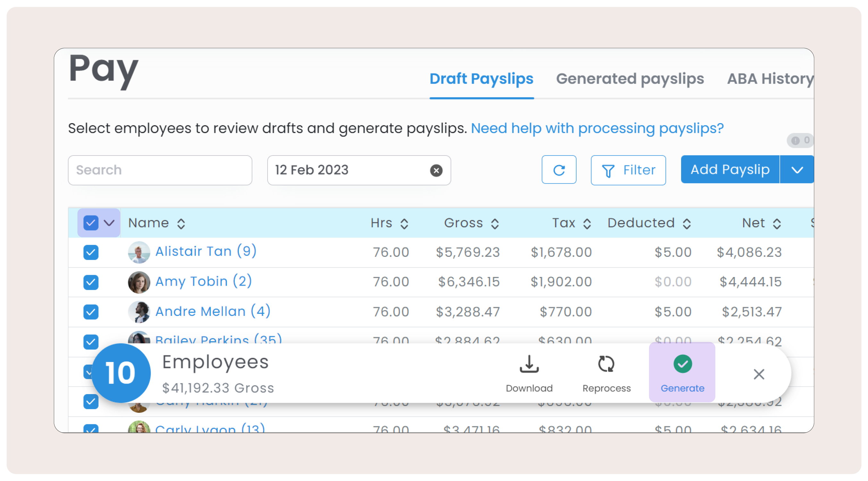868x481 pixels.
Task: Sort table by Name column arrows
Action: [181, 224]
